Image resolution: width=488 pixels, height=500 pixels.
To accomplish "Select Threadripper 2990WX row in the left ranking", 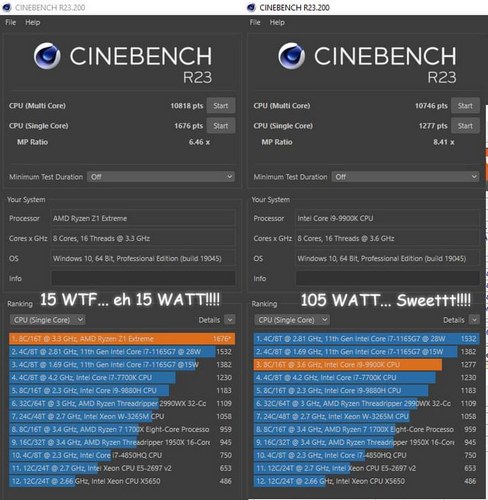I will [122, 403].
